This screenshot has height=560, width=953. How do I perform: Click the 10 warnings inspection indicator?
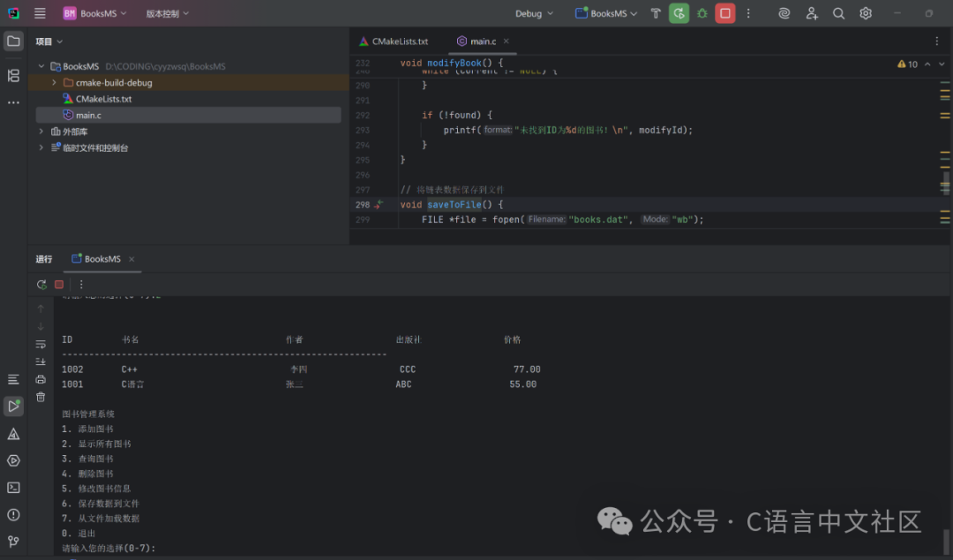pyautogui.click(x=907, y=63)
